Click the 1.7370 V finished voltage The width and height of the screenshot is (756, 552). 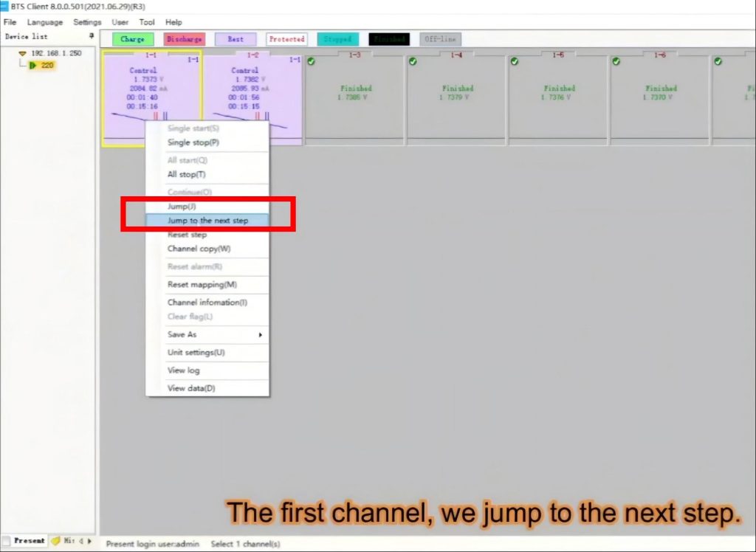(x=658, y=97)
